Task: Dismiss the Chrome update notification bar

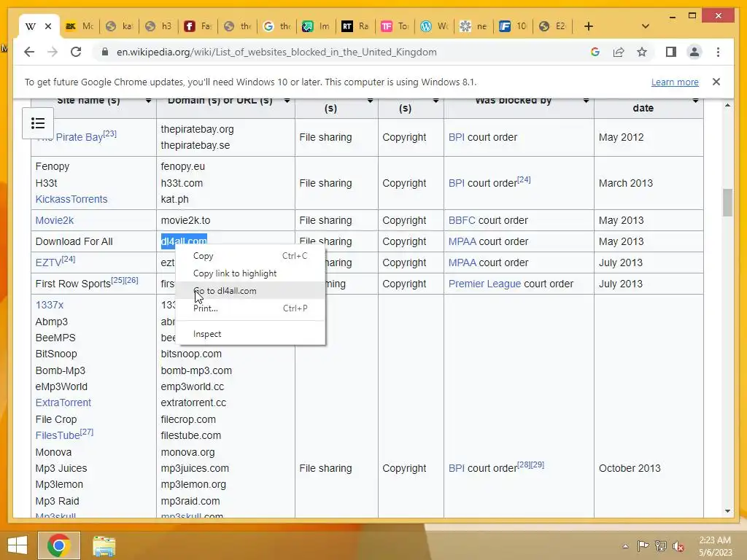Action: [716, 82]
